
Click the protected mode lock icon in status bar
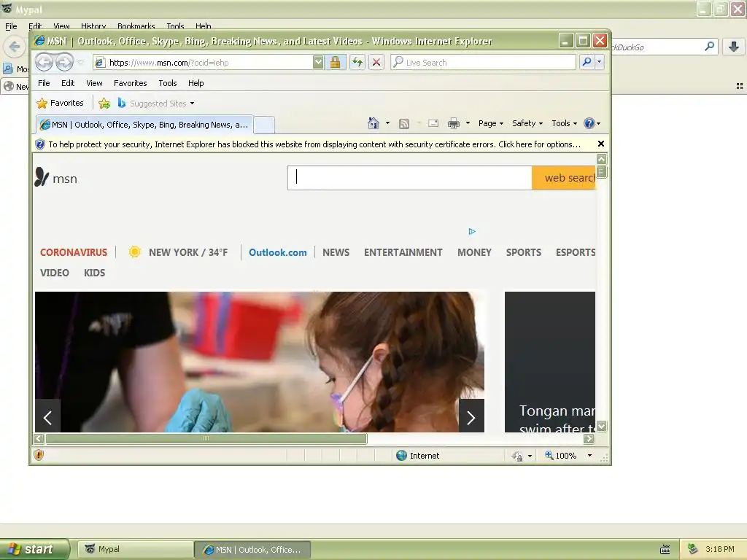coord(517,456)
